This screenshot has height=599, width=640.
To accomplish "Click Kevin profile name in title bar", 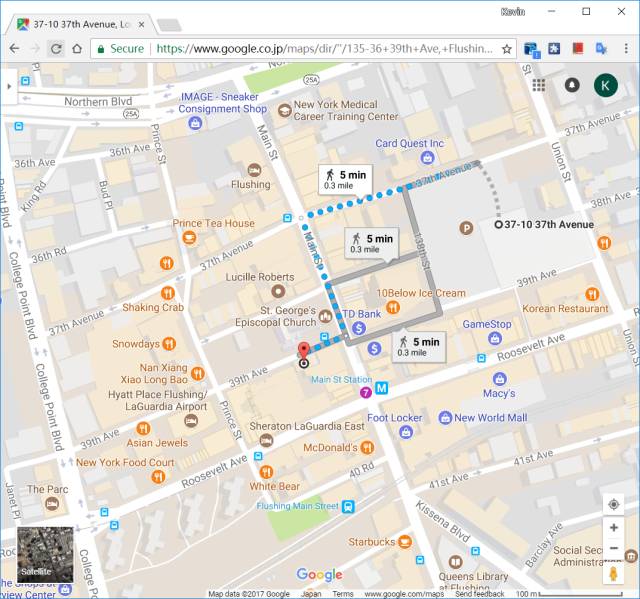I will (513, 12).
